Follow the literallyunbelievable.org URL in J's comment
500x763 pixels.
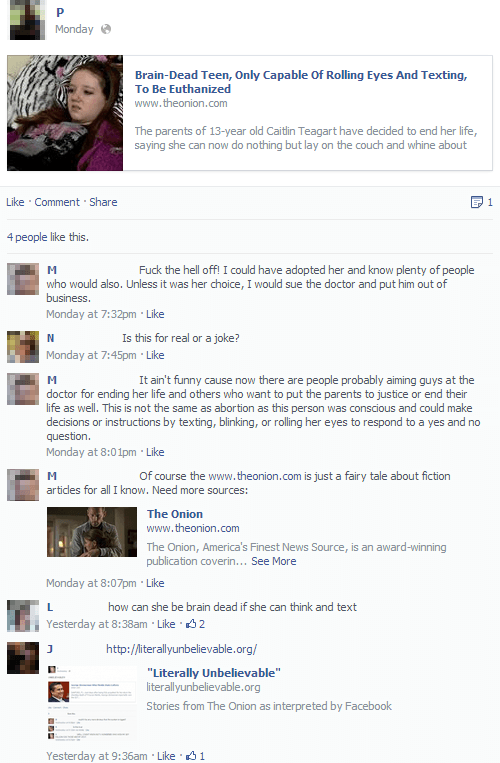181,649
